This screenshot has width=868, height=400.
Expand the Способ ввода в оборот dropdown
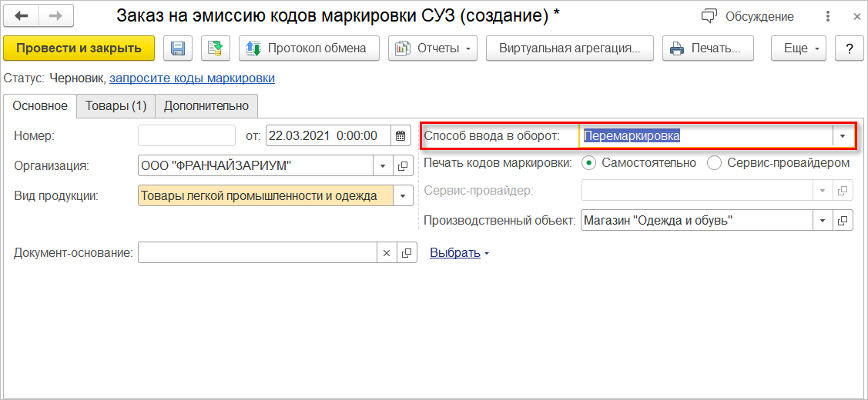(843, 136)
